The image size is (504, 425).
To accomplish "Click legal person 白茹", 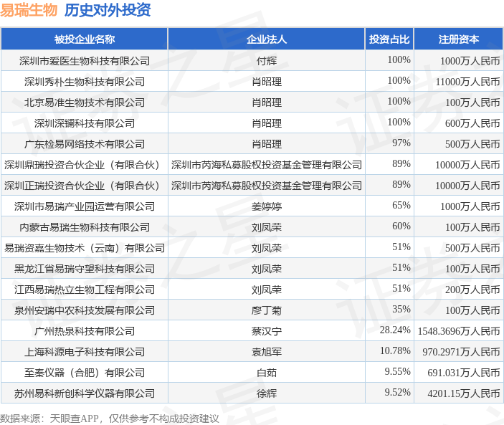I will [x=267, y=373].
